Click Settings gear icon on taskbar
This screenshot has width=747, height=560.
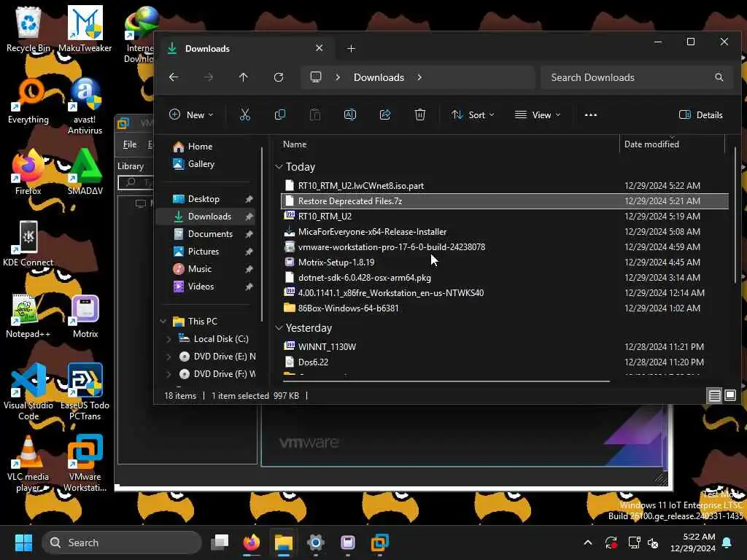[315, 542]
